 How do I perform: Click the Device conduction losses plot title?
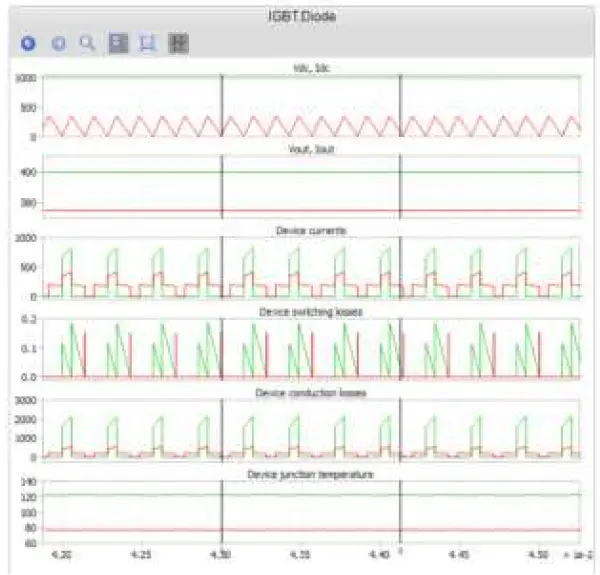pos(311,393)
